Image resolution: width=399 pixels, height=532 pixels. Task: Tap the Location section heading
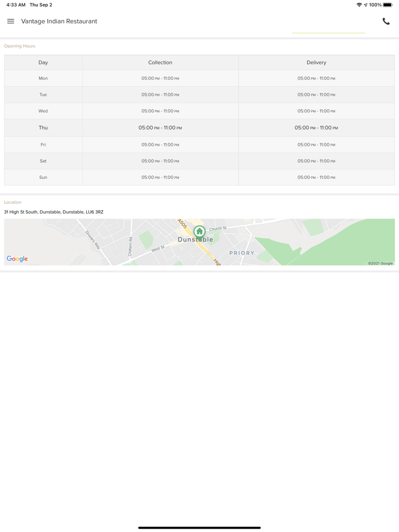13,202
